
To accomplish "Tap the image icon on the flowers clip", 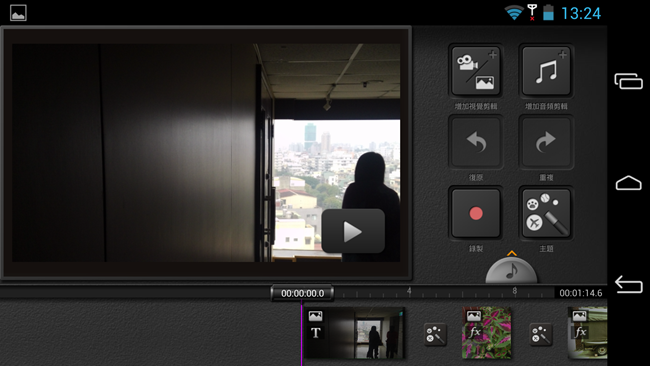I will point(474,316).
